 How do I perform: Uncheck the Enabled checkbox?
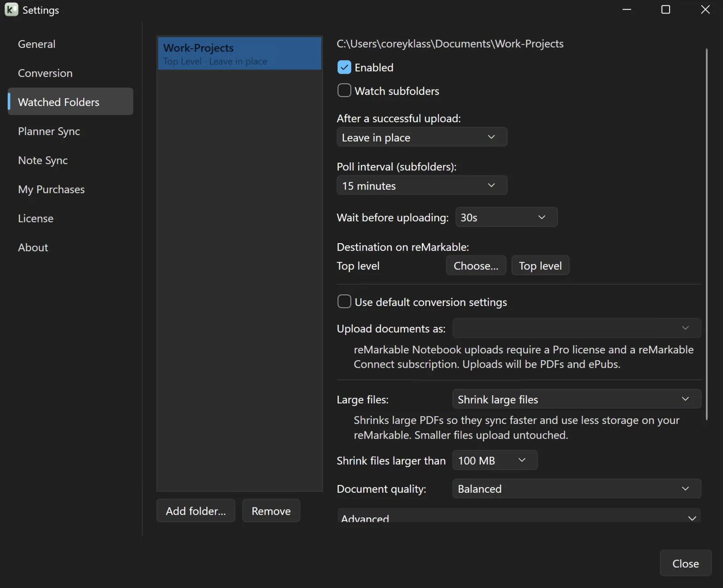point(344,67)
